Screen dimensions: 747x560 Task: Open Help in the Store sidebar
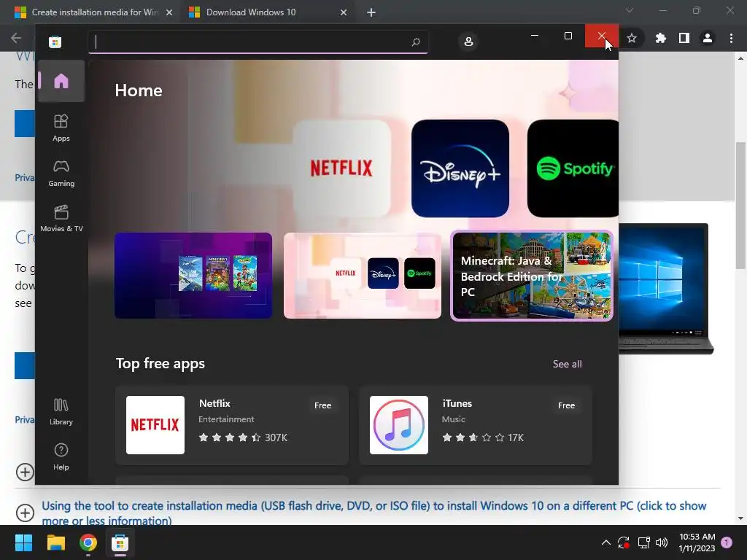[x=61, y=457]
